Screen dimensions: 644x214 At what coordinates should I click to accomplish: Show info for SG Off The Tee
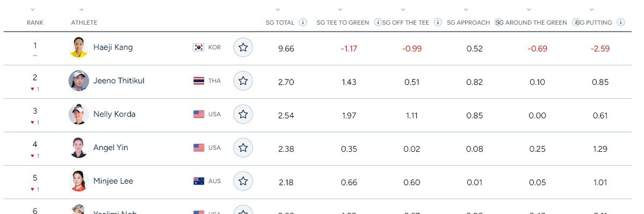tap(438, 22)
